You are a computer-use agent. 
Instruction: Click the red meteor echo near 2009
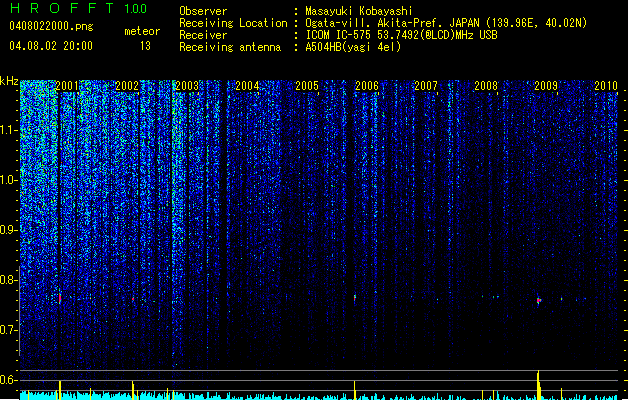pyautogui.click(x=539, y=301)
